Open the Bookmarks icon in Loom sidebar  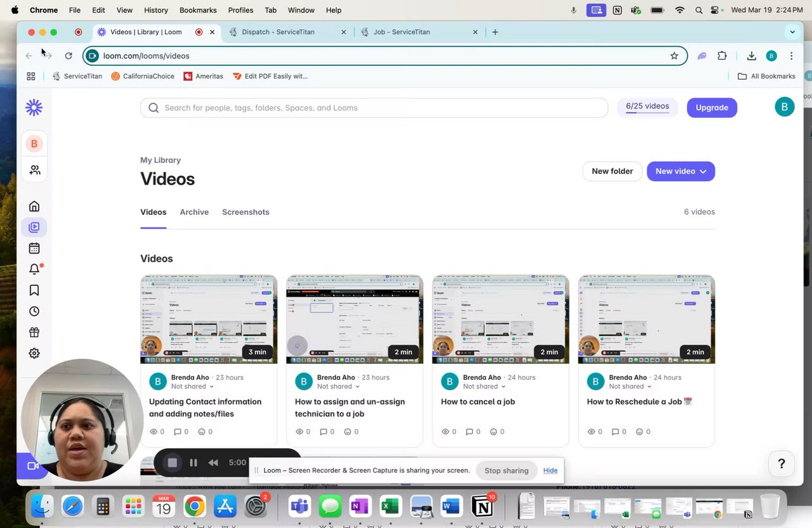coord(34,290)
